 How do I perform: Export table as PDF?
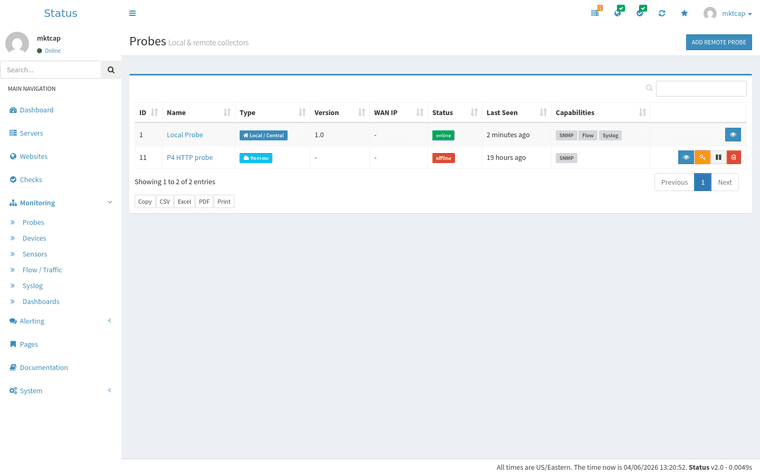pos(204,202)
